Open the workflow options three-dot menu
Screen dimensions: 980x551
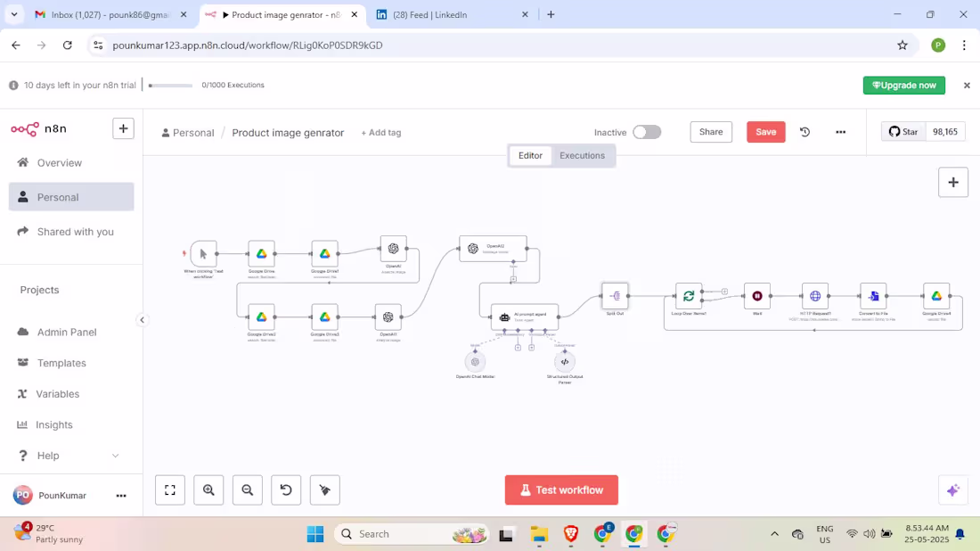840,131
